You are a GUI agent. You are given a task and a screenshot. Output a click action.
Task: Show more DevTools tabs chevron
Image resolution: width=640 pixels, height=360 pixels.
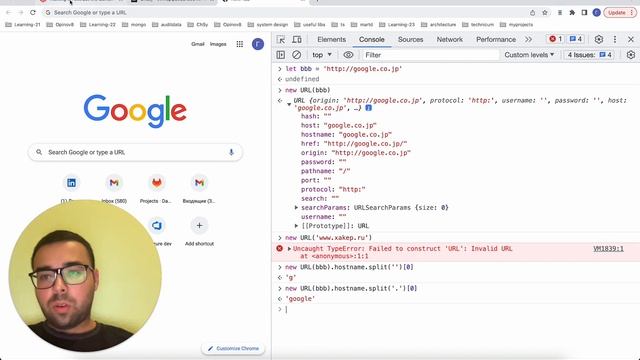point(529,40)
